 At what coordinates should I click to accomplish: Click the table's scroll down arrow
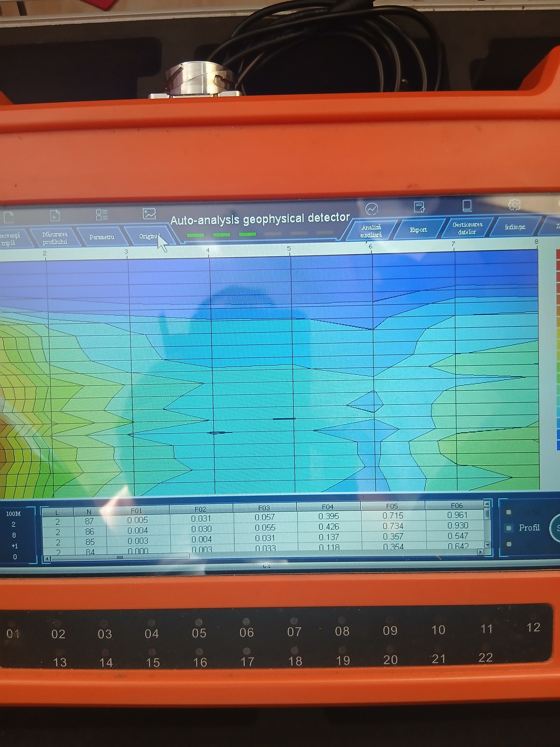pyautogui.click(x=487, y=545)
